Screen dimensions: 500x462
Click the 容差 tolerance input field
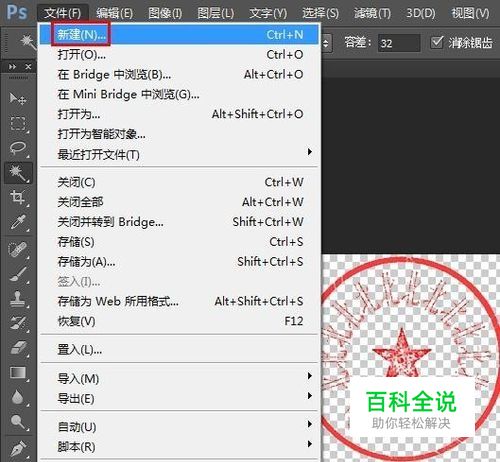(x=399, y=43)
